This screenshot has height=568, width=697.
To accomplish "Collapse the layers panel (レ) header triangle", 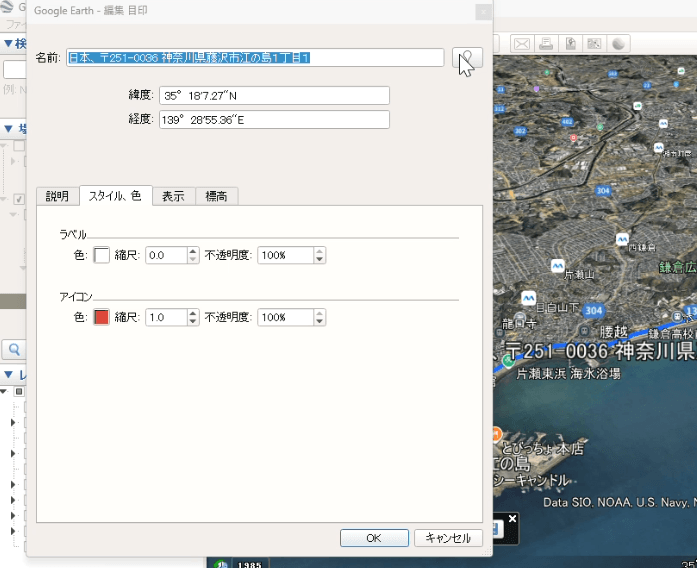I will 8,375.
